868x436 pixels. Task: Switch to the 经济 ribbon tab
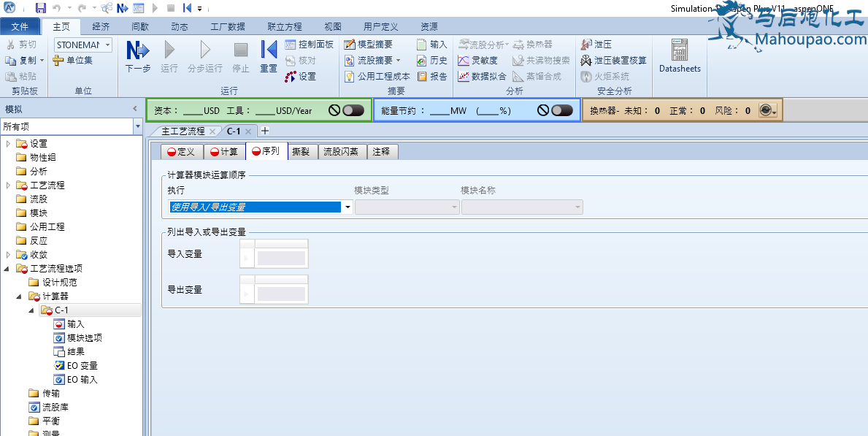tap(101, 26)
